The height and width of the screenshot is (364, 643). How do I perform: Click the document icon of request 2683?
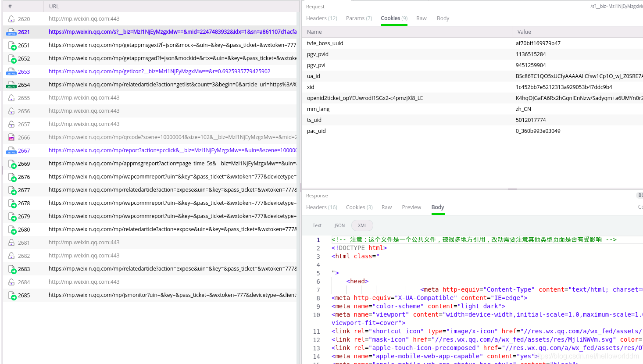pyautogui.click(x=12, y=269)
